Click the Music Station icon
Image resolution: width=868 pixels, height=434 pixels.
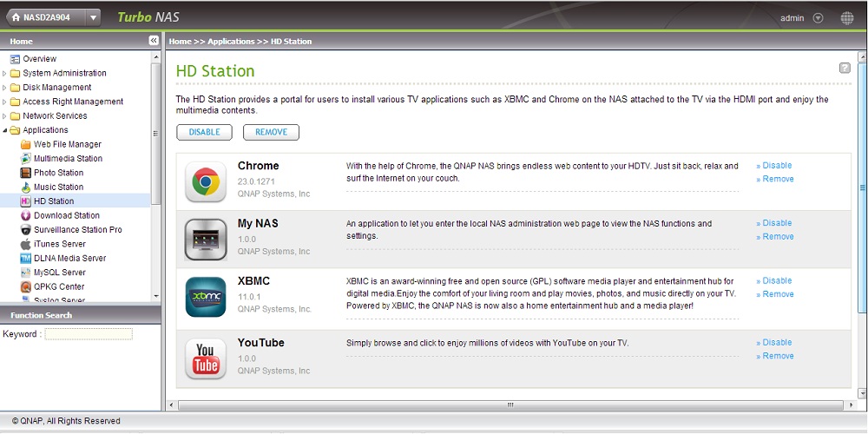pos(25,187)
